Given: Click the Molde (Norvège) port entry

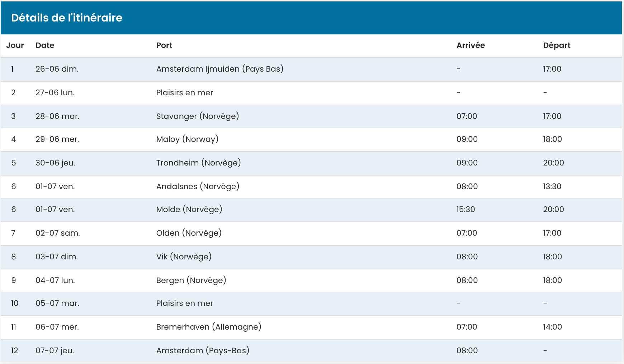Looking at the screenshot, I should click(189, 209).
